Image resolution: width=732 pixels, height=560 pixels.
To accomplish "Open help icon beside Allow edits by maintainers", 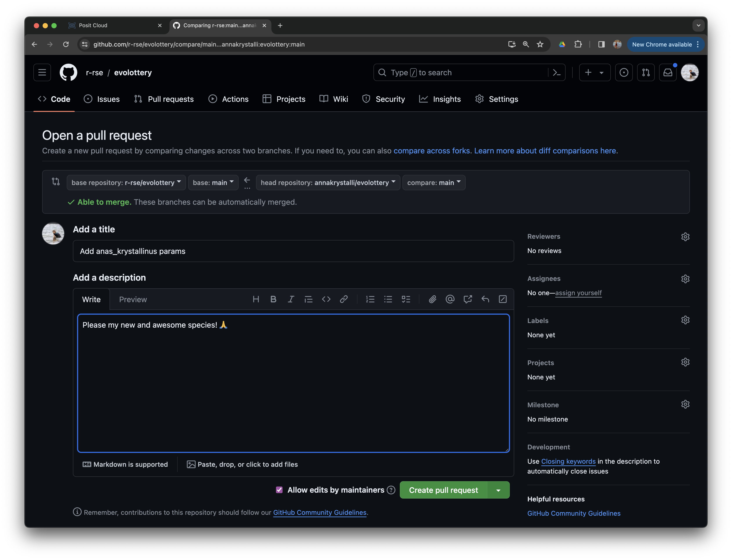I will point(391,490).
